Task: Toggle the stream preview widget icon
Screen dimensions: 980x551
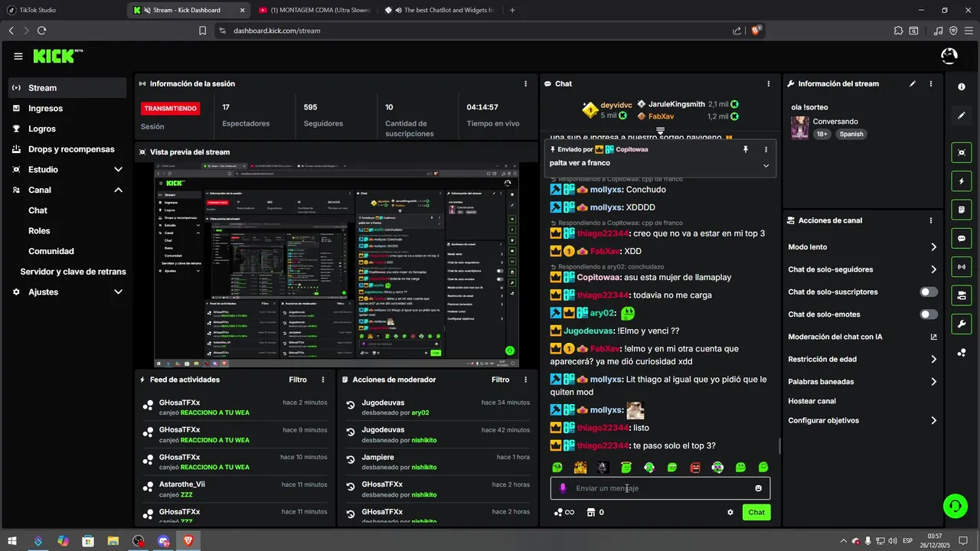Action: (x=962, y=152)
